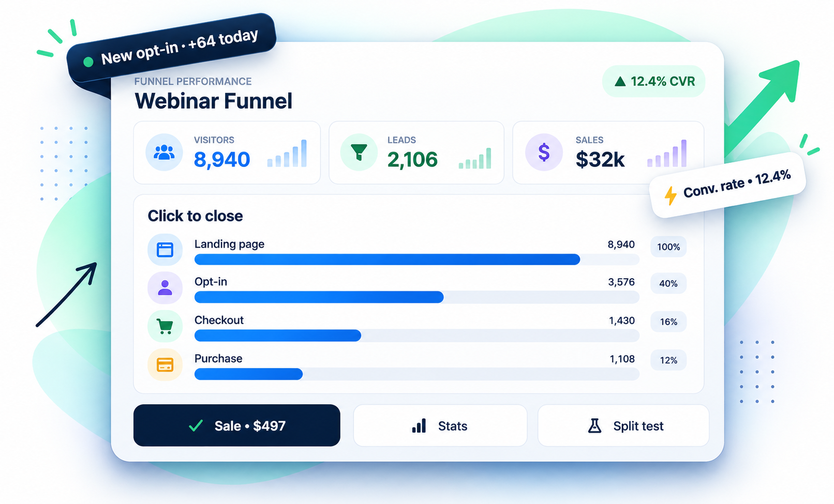Open the Split test button
Viewport: 834px width, 504px height.
(623, 425)
